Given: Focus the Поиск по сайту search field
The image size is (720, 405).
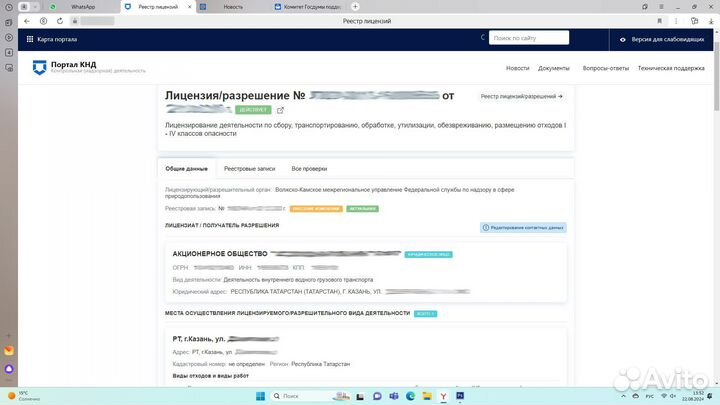Looking at the screenshot, I should [x=529, y=38].
